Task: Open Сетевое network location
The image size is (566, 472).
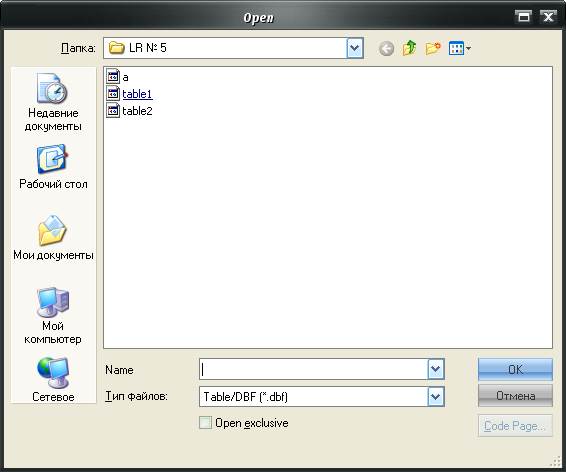Action: 53,380
